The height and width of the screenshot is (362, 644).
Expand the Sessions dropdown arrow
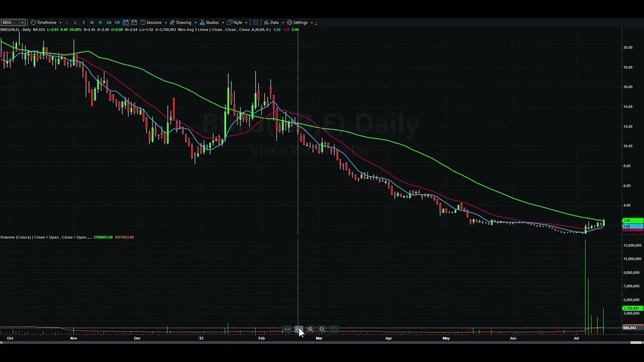click(165, 23)
